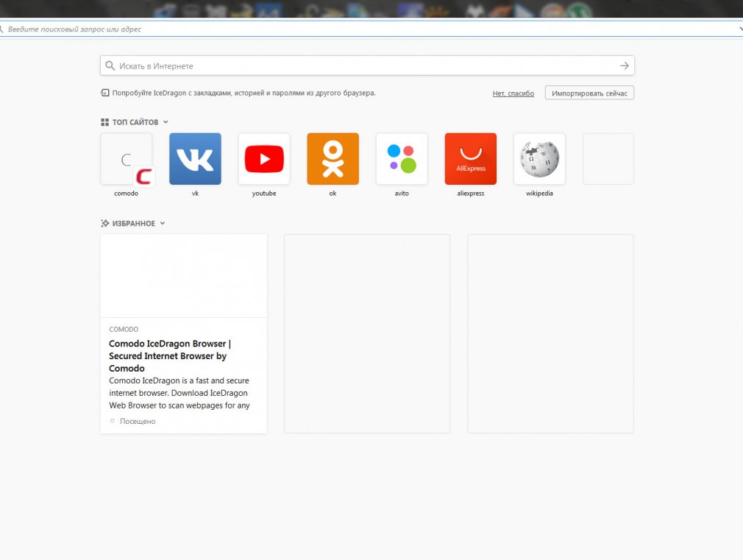Open the VK top site tile
This screenshot has height=560, width=743.
pyautogui.click(x=195, y=159)
